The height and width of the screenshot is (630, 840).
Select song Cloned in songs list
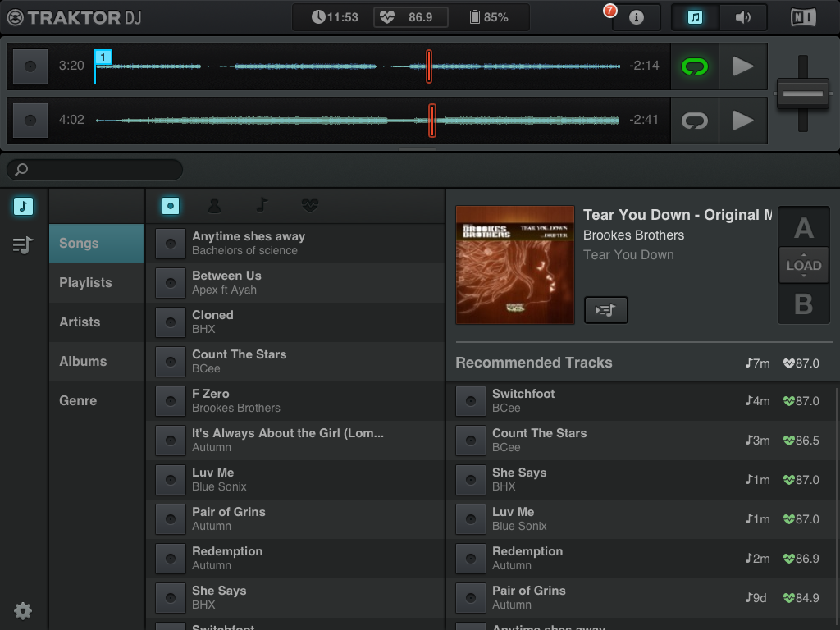coord(295,322)
